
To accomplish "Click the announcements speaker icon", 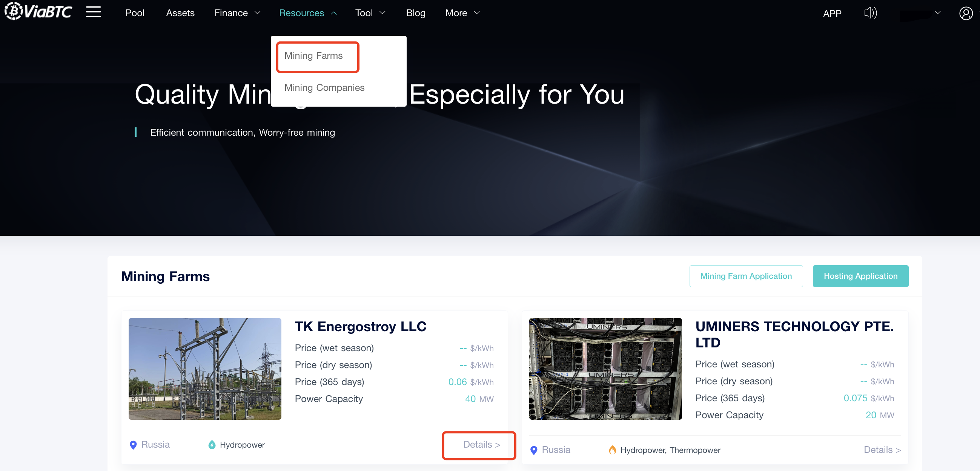I will (x=870, y=13).
